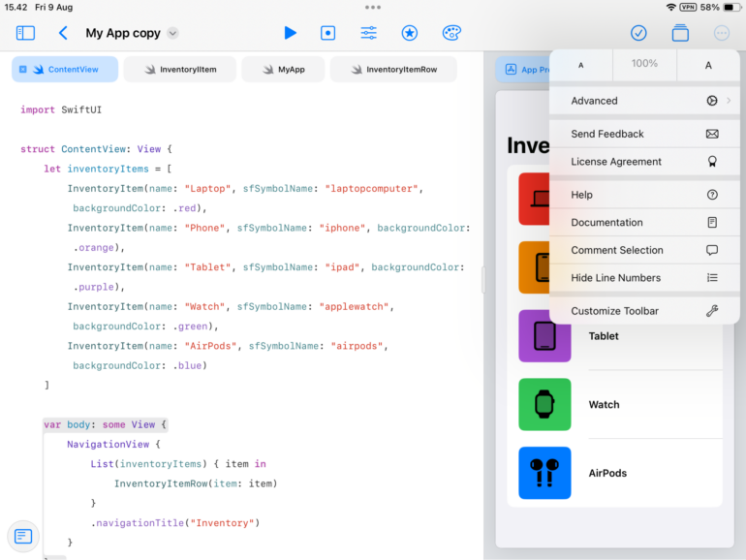Click InventoryItemRow(item: item) line

pyautogui.click(x=196, y=483)
